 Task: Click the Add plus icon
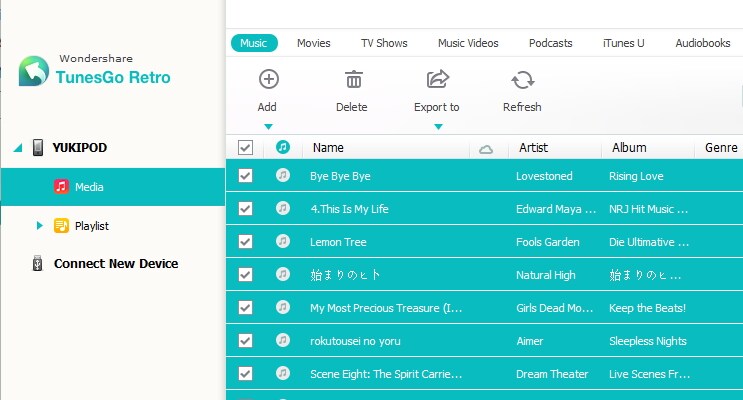click(269, 79)
